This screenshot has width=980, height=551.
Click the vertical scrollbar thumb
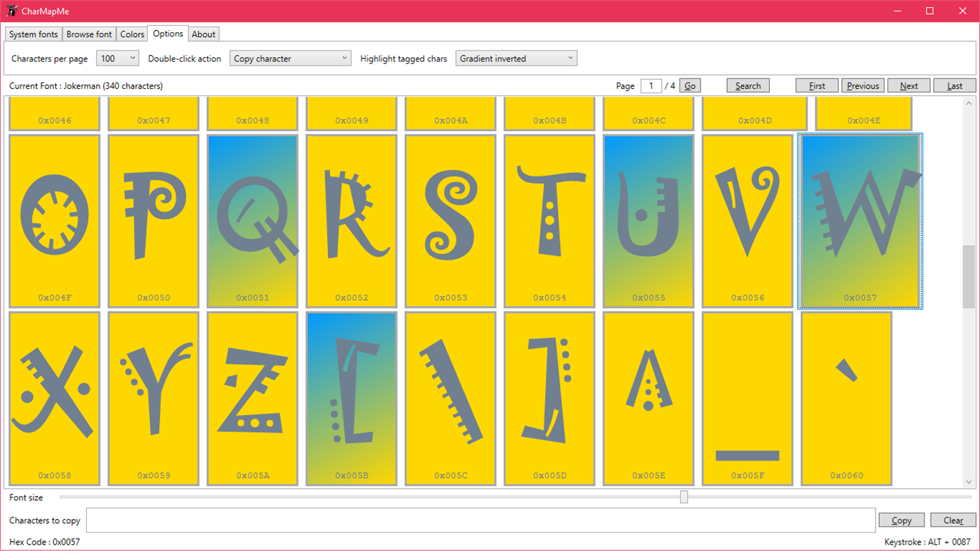tap(969, 277)
